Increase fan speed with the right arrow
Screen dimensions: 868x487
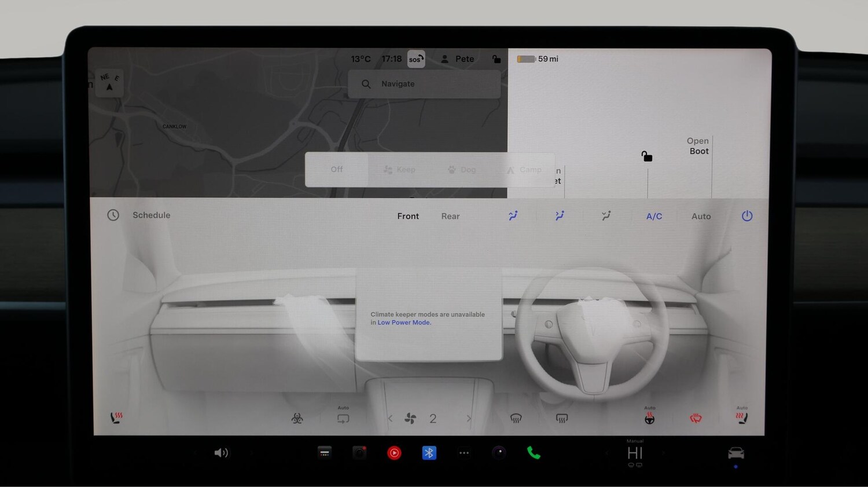tap(469, 419)
